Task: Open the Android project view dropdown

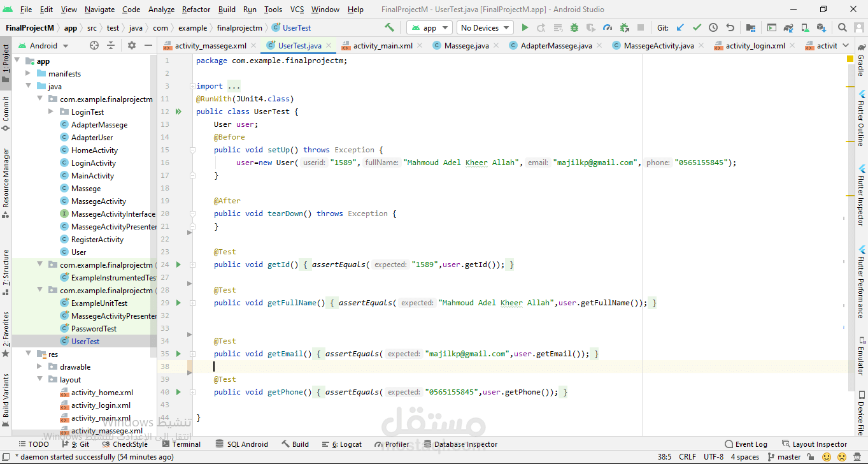Action: (x=43, y=45)
